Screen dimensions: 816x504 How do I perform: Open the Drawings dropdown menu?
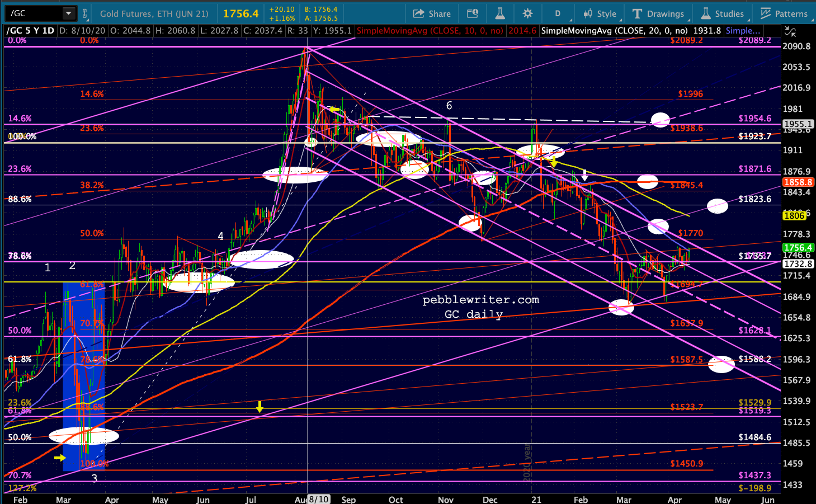(658, 13)
